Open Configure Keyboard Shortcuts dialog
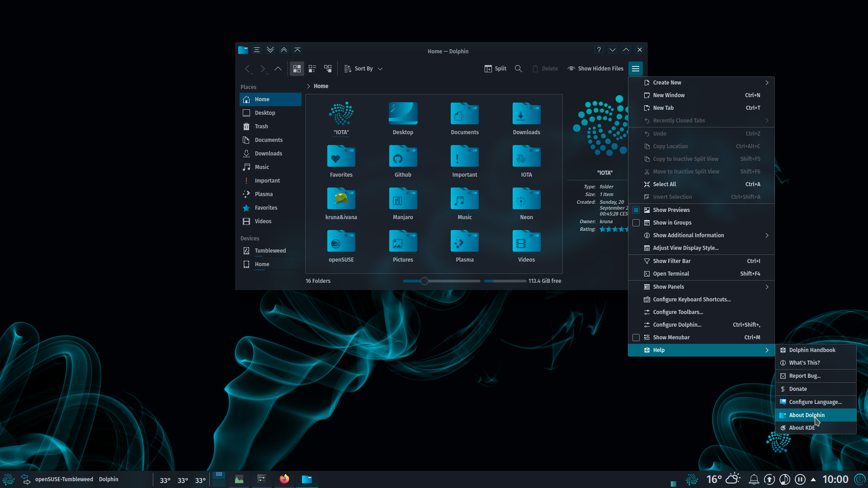 [701, 300]
